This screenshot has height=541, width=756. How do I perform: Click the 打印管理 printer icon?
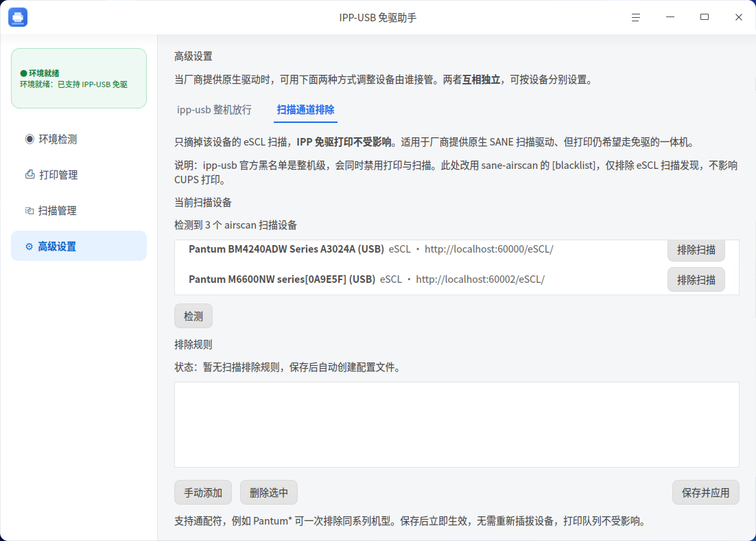[x=29, y=174]
